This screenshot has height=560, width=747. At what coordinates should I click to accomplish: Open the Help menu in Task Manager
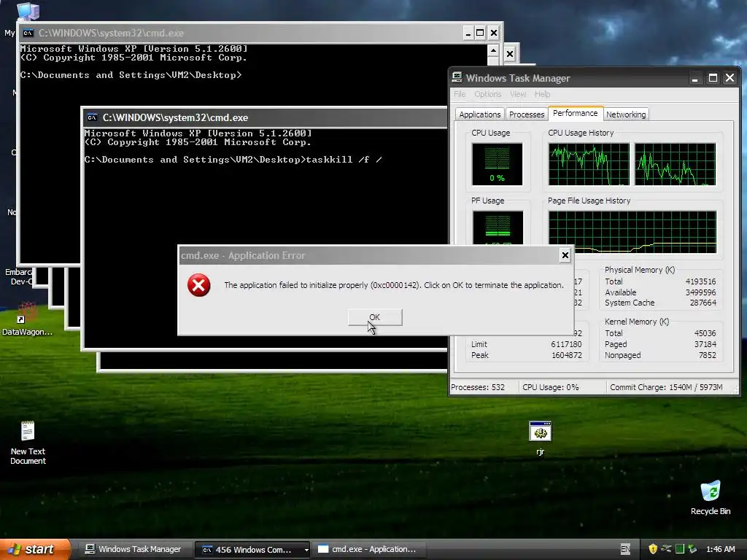coord(542,94)
